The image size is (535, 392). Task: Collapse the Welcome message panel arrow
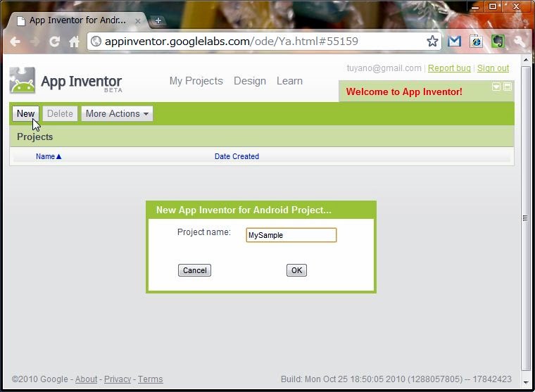point(496,87)
